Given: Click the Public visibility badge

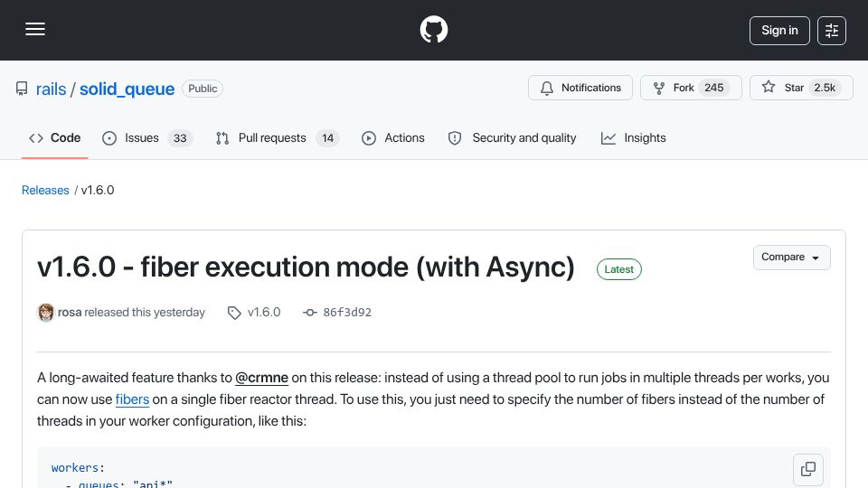Looking at the screenshot, I should click(x=203, y=89).
